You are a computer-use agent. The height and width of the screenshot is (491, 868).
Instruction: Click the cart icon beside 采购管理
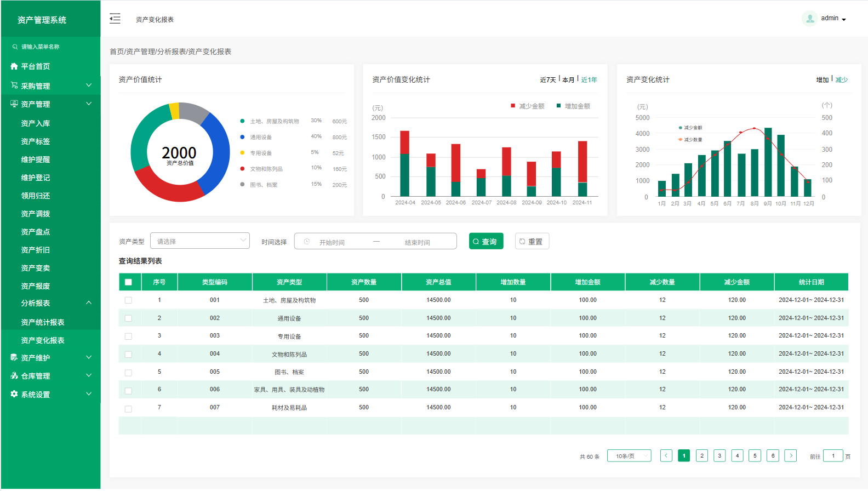[14, 85]
